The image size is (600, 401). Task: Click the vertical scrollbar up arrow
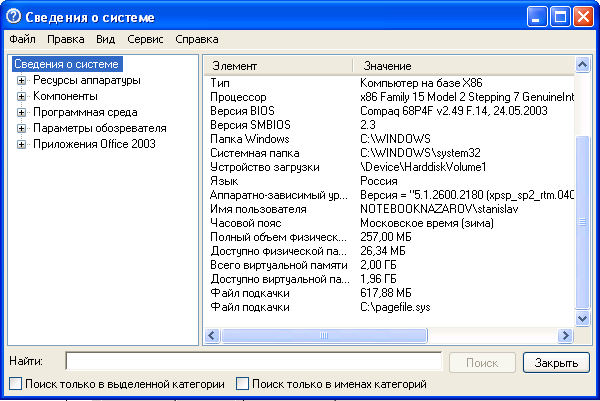582,65
